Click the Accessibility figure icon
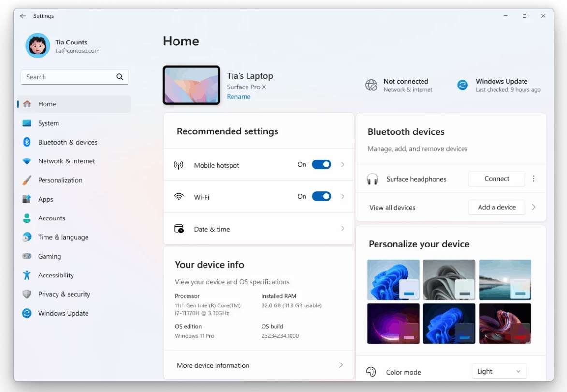This screenshot has width=567, height=392. pyautogui.click(x=27, y=276)
